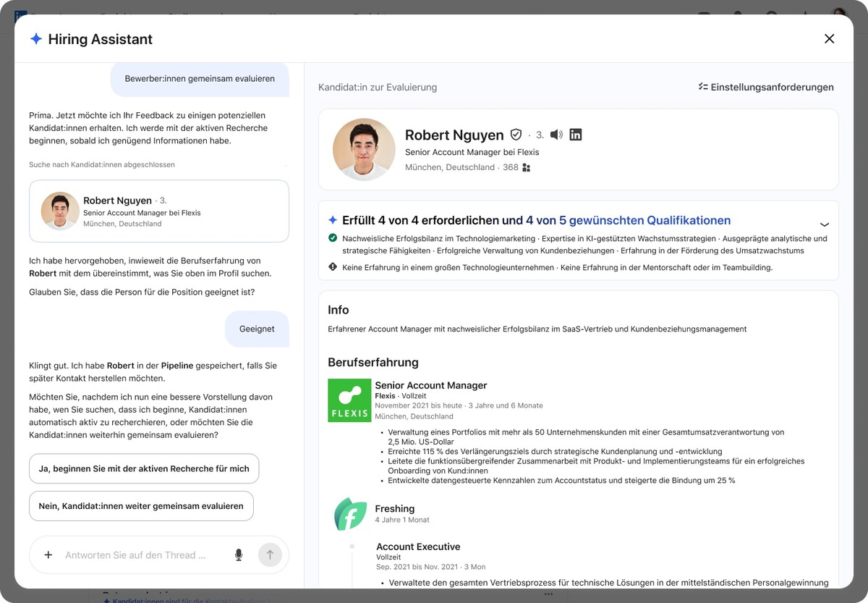This screenshot has height=603, width=868.
Task: Click the 'Senior Account Manager' job title
Action: (431, 385)
